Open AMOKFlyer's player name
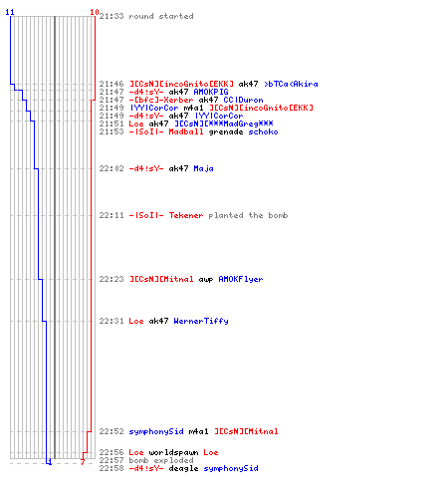This screenshot has height=498, width=448. click(241, 279)
